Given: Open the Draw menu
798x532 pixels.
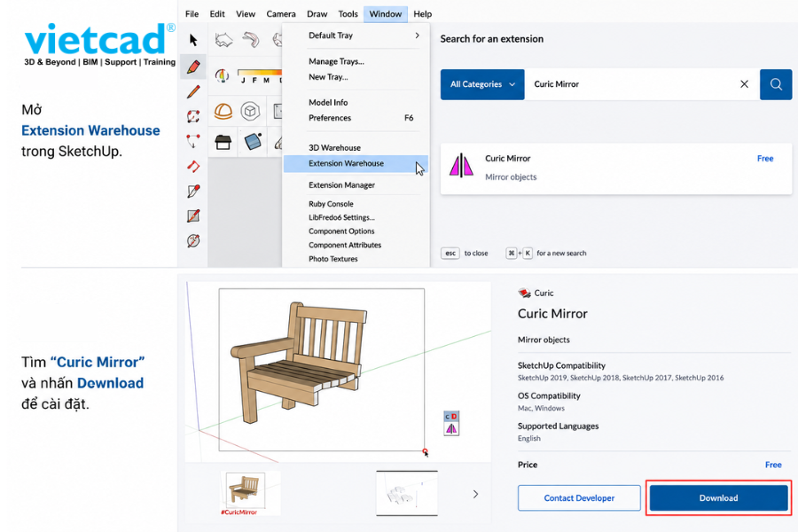Looking at the screenshot, I should point(317,14).
